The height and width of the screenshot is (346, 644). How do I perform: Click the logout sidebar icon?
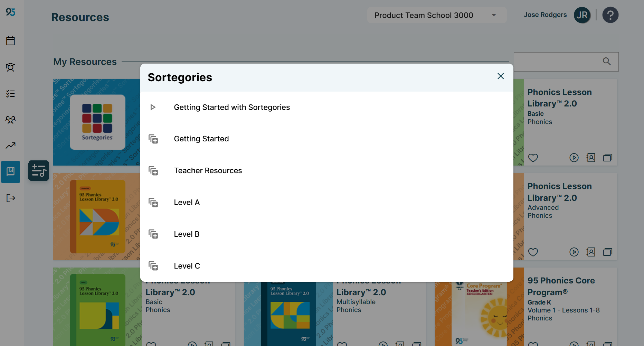point(10,198)
